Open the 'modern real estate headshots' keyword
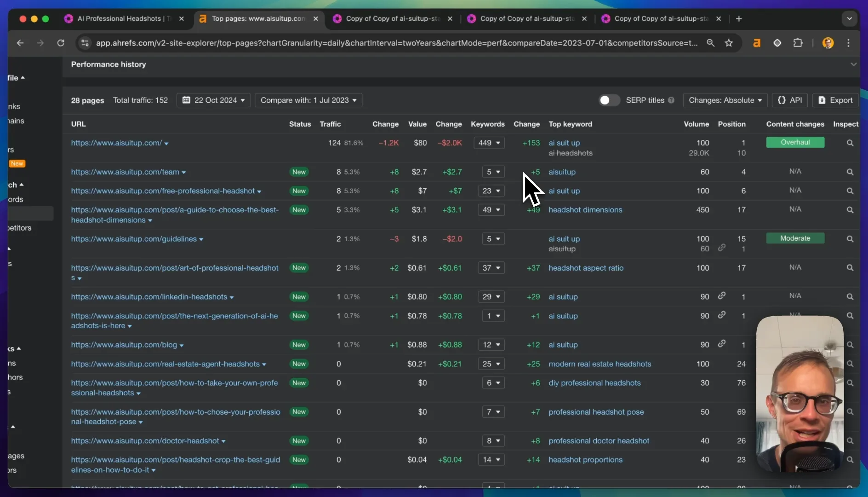This screenshot has height=497, width=868. pyautogui.click(x=600, y=364)
